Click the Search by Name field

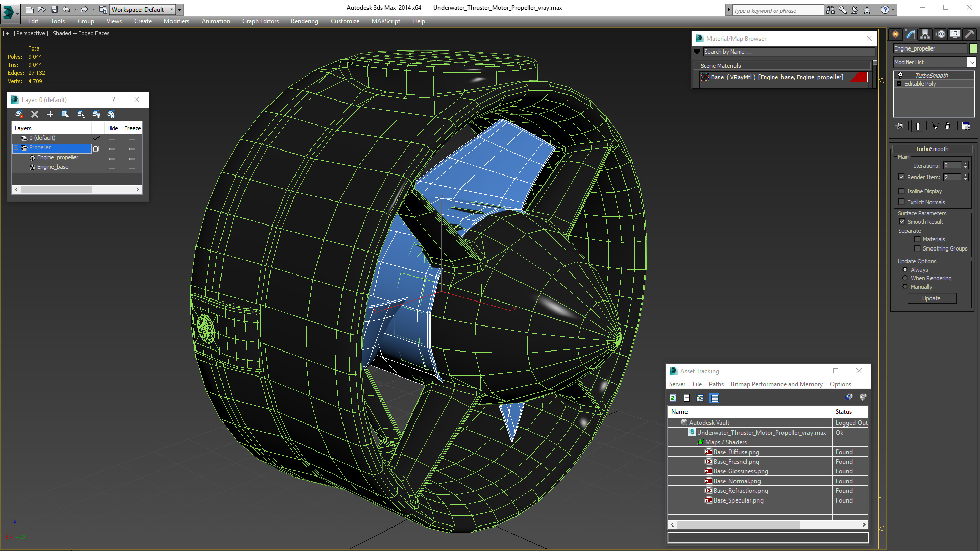coord(788,52)
